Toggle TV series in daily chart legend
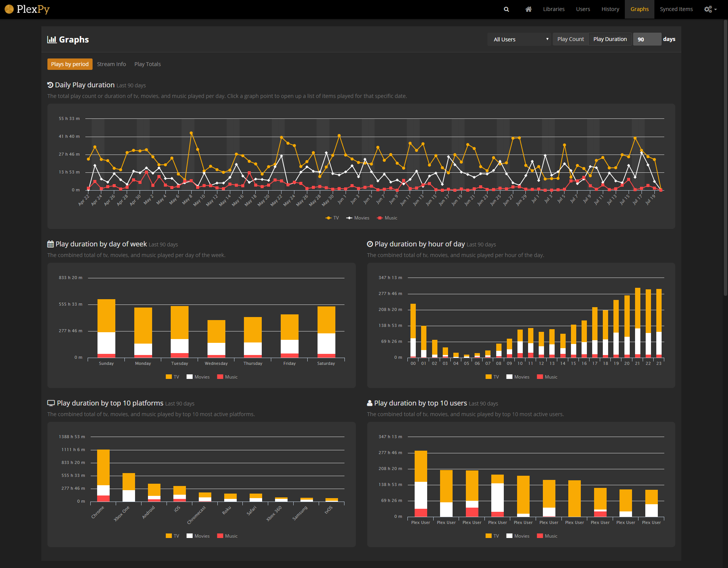 (332, 218)
